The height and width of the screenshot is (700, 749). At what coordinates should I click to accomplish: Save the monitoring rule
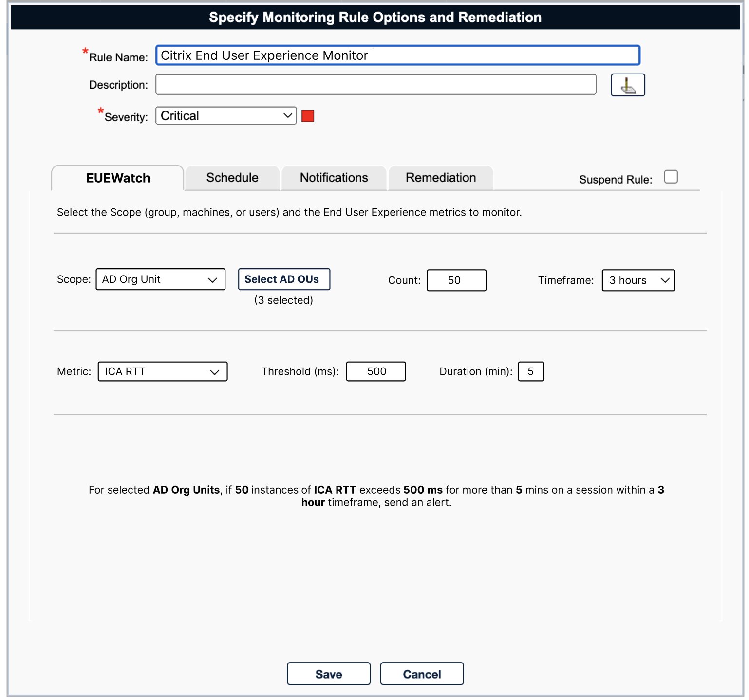pyautogui.click(x=329, y=674)
